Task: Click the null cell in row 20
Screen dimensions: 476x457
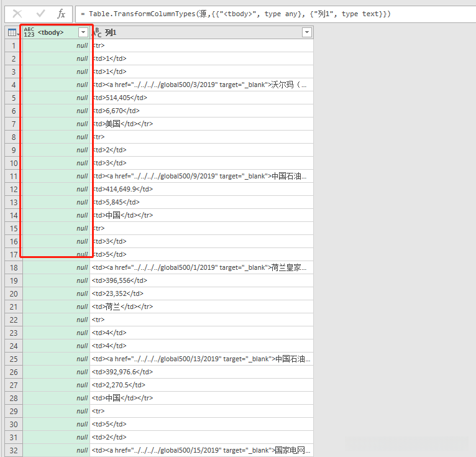Action: [x=56, y=293]
